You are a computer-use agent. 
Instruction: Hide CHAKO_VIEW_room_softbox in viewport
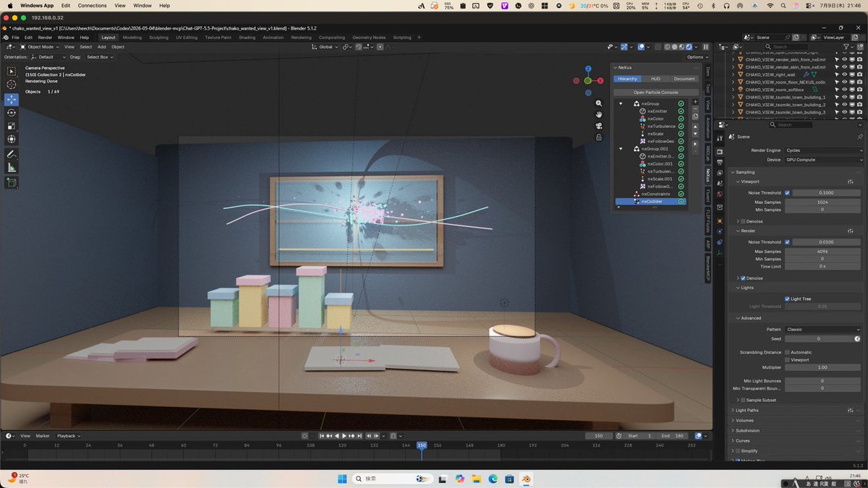(x=844, y=90)
